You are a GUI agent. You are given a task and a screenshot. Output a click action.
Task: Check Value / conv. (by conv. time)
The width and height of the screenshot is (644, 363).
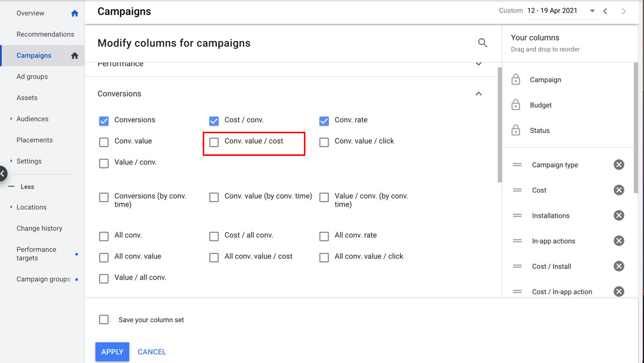click(324, 197)
